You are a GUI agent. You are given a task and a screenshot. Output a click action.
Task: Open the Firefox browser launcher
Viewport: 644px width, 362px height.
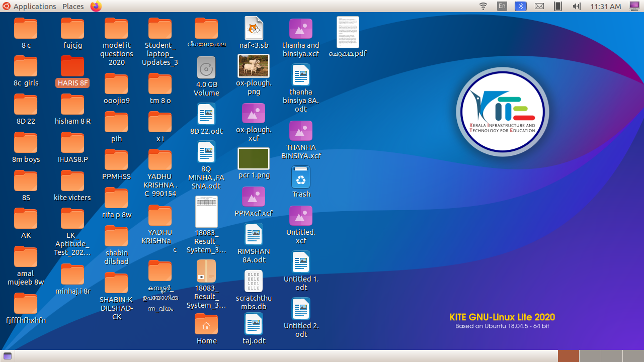[96, 6]
